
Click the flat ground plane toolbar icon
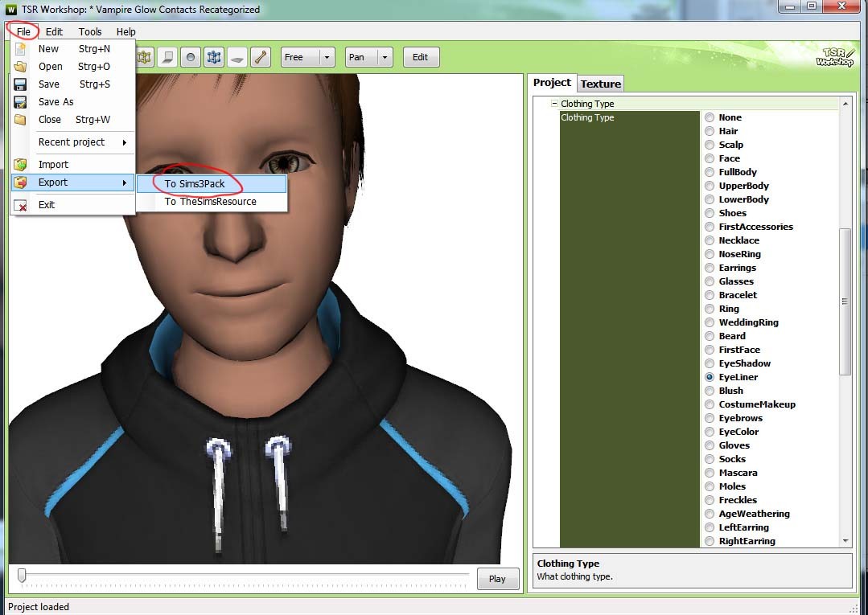(237, 57)
